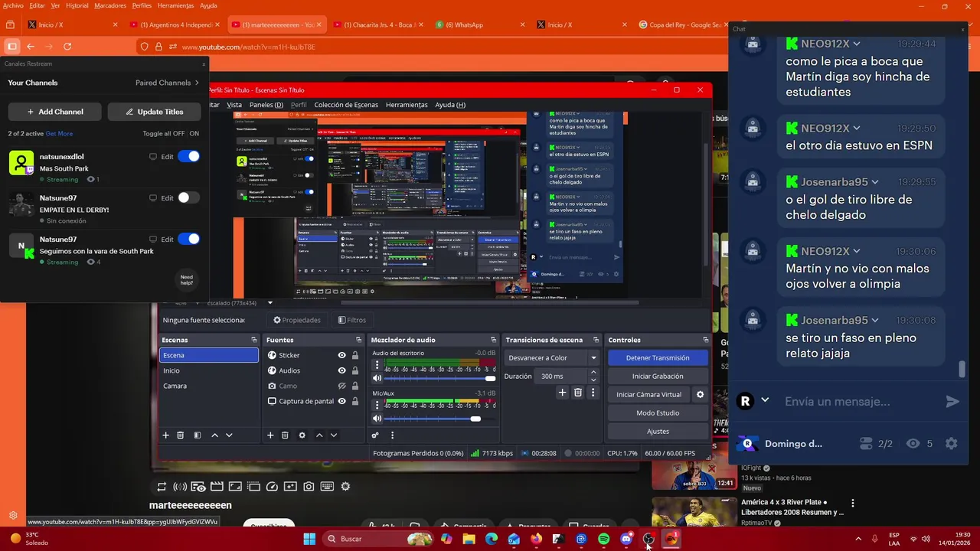Move scene up arrow in Escenas
This screenshot has width=980, height=551.
[x=214, y=435]
